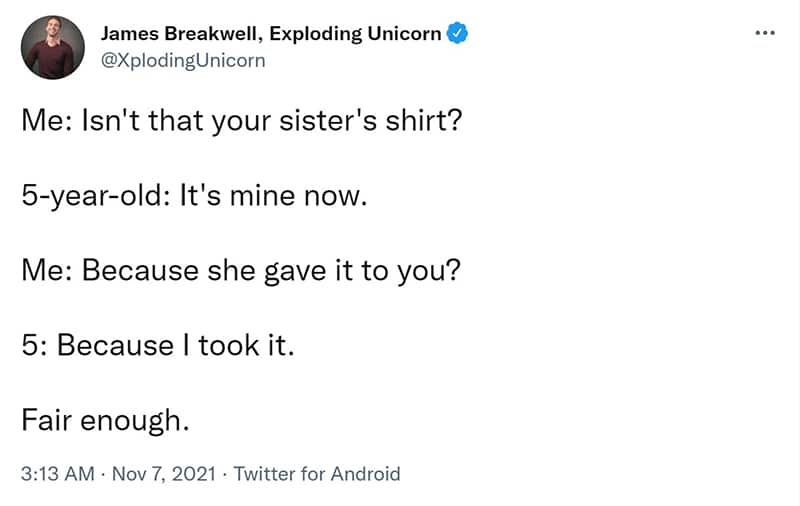The image size is (800, 506).
Task: Click the first "Me:" speaker label
Action: 47,121
